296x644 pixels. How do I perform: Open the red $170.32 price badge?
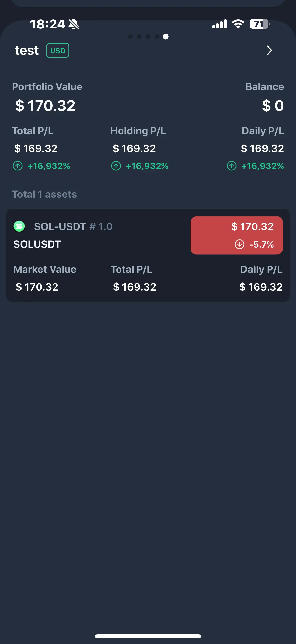[237, 235]
